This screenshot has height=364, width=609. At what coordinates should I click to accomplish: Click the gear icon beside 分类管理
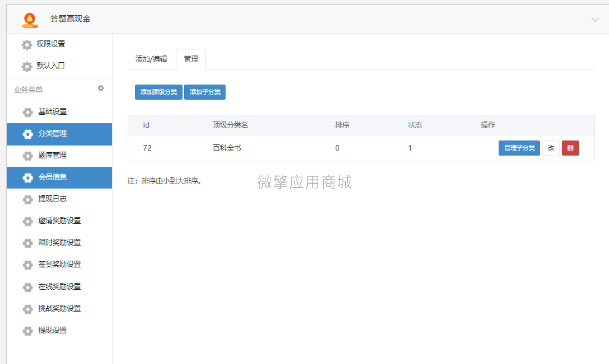coord(28,134)
